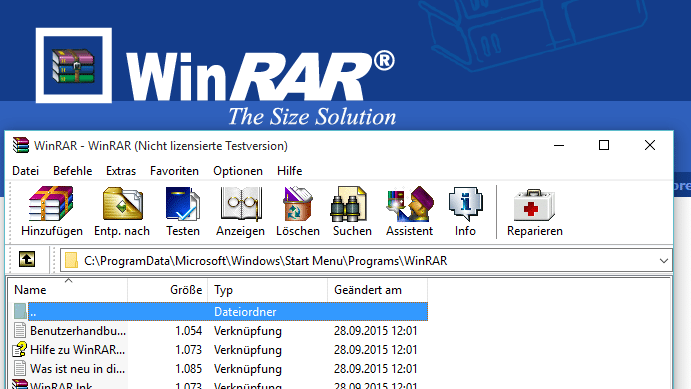Open the Befehle menu
The image size is (691, 389).
(x=73, y=171)
